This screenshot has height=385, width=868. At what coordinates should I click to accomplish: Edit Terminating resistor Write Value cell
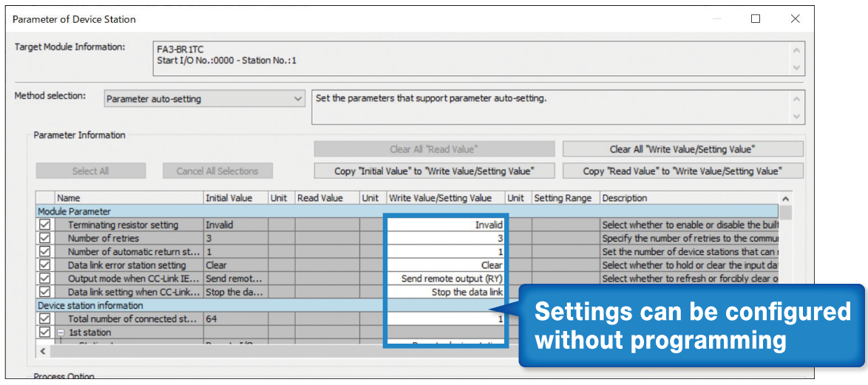tap(445, 225)
